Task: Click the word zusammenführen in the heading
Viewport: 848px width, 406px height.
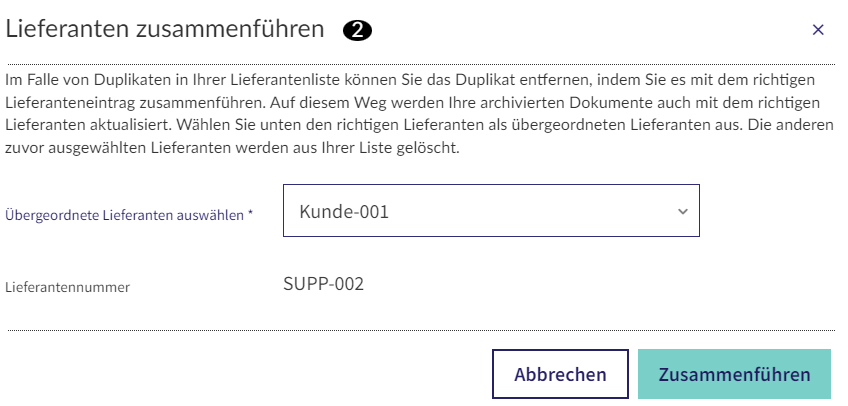Action: tap(230, 29)
